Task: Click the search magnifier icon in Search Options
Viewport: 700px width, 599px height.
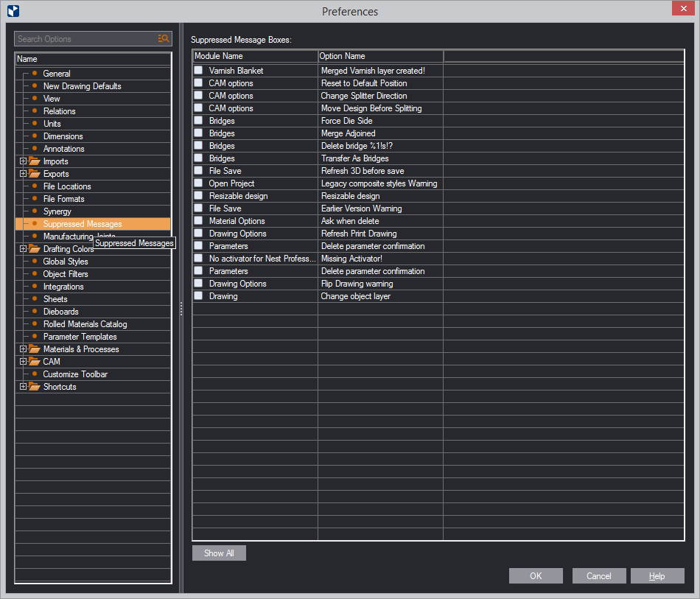Action: (164, 39)
